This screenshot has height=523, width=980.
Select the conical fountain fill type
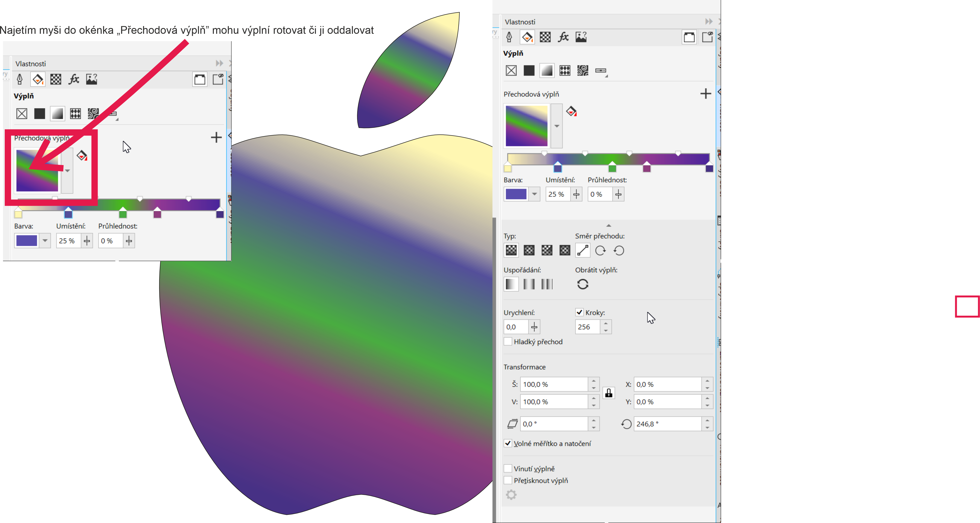[x=547, y=250]
